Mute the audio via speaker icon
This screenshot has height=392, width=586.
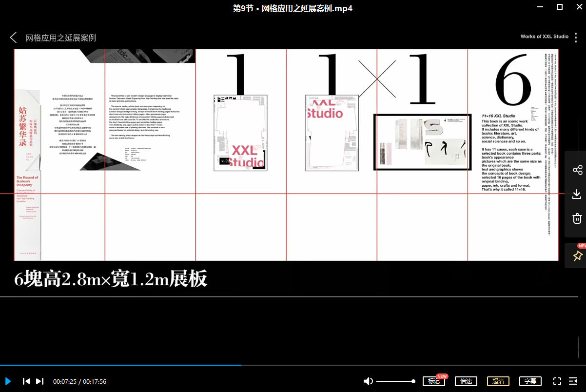click(x=368, y=381)
